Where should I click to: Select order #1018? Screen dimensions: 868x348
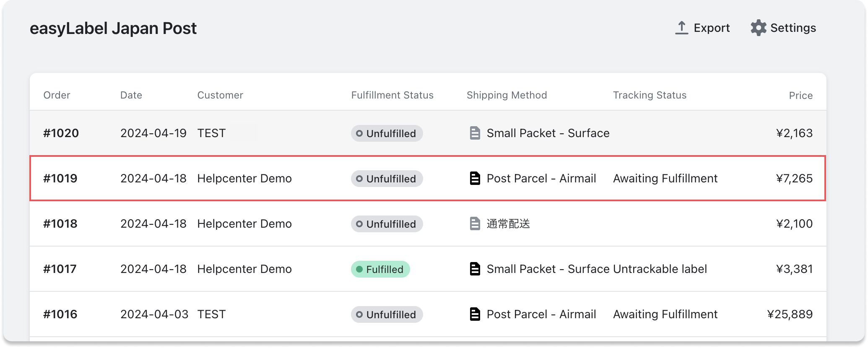[x=60, y=224]
